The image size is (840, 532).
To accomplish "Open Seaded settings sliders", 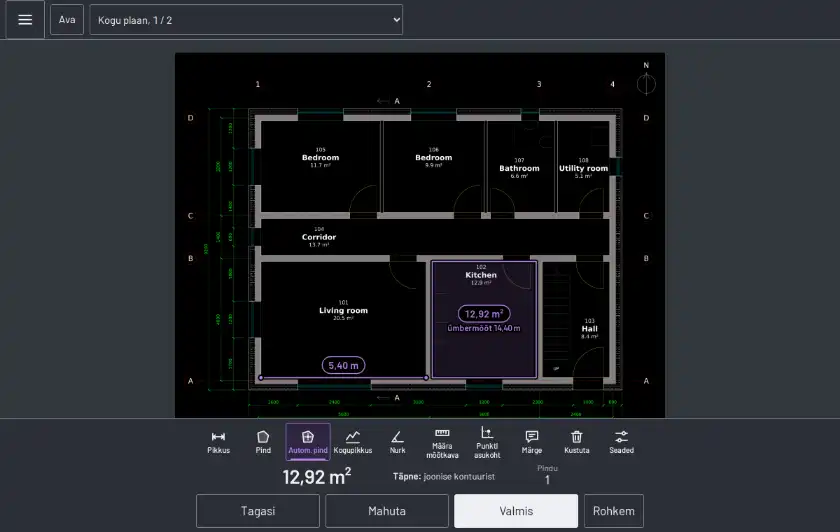I will [621, 442].
